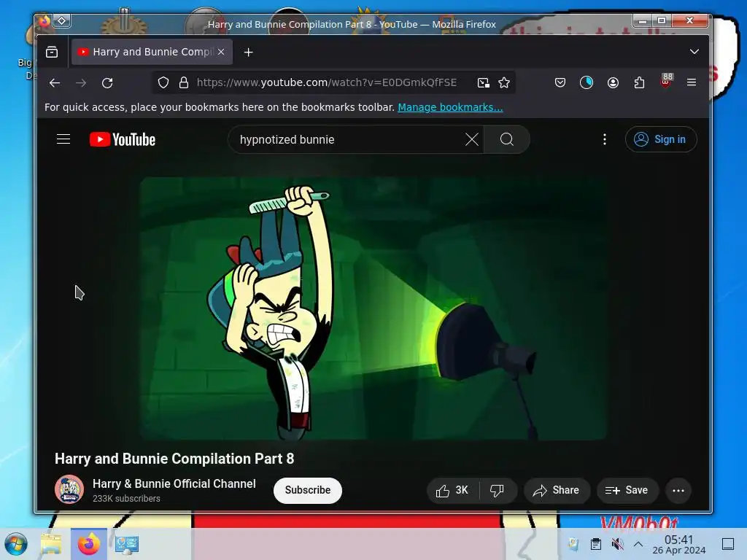Go forward one page in Firefox
The image size is (747, 560).
pyautogui.click(x=81, y=83)
